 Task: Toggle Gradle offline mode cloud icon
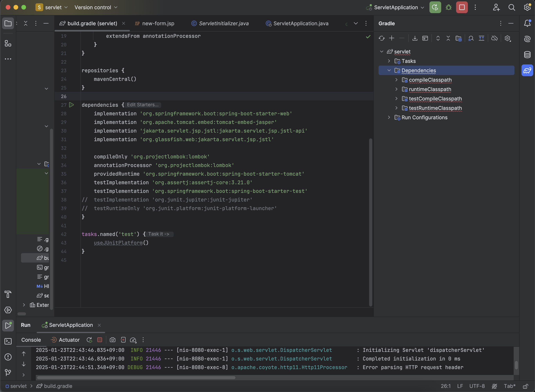coord(494,38)
